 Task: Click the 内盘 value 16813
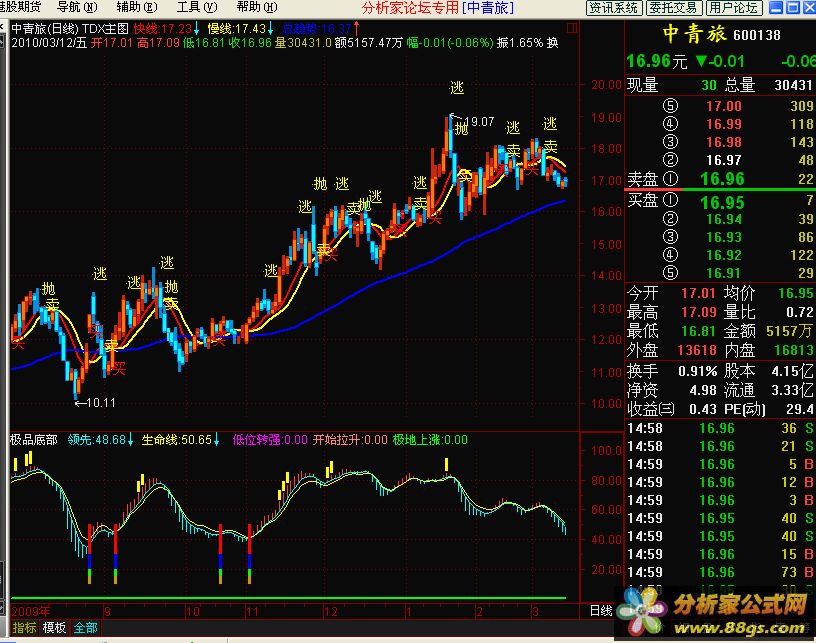tap(793, 350)
